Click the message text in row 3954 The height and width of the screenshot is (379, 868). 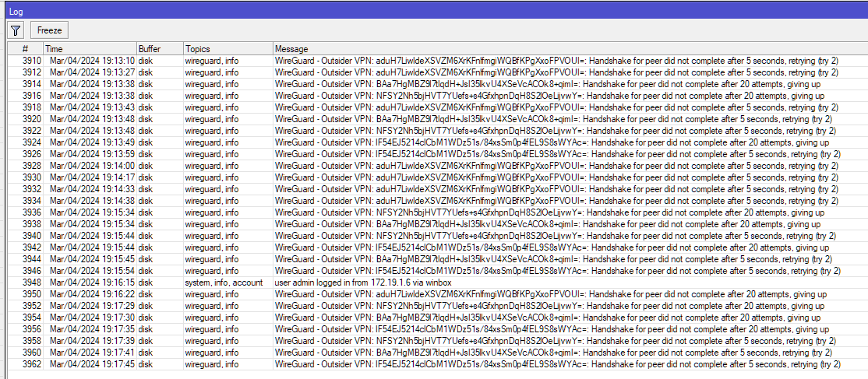548,318
